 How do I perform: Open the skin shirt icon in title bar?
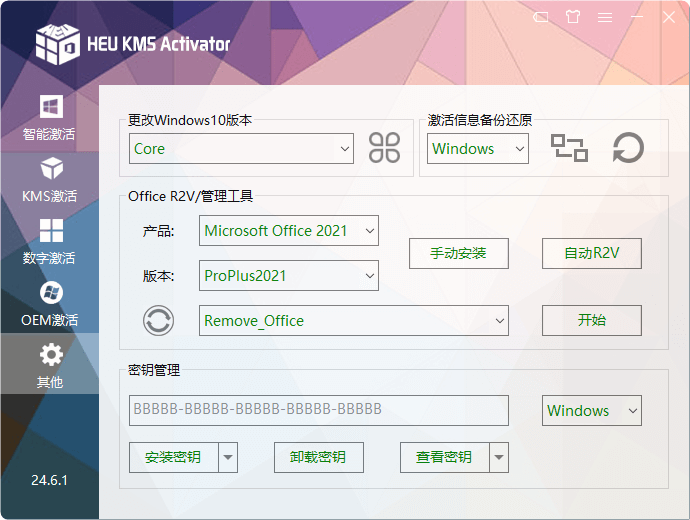573,17
